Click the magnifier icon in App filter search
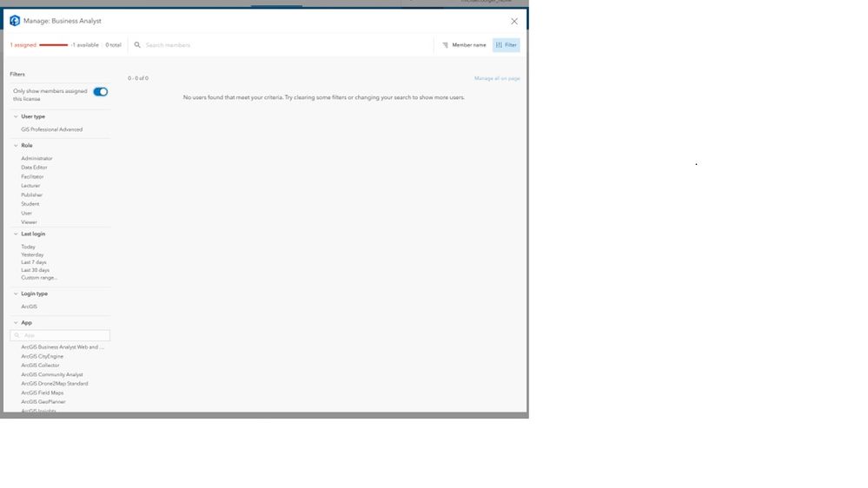This screenshot has width=868, height=488. point(17,335)
